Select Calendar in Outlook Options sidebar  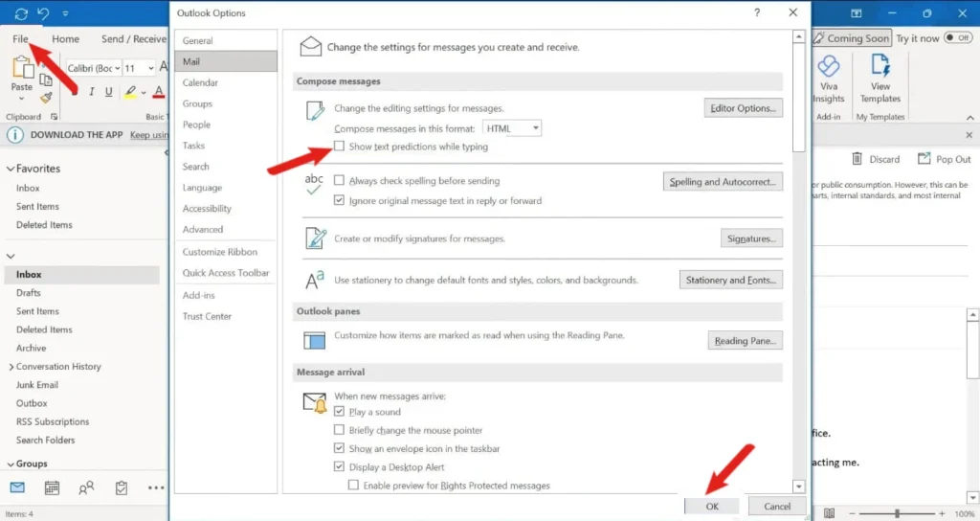tap(200, 82)
